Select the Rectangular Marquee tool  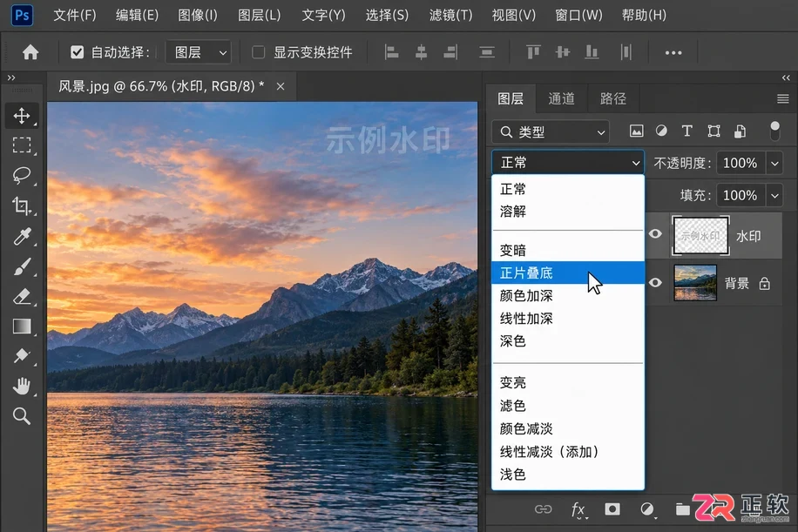pos(22,145)
